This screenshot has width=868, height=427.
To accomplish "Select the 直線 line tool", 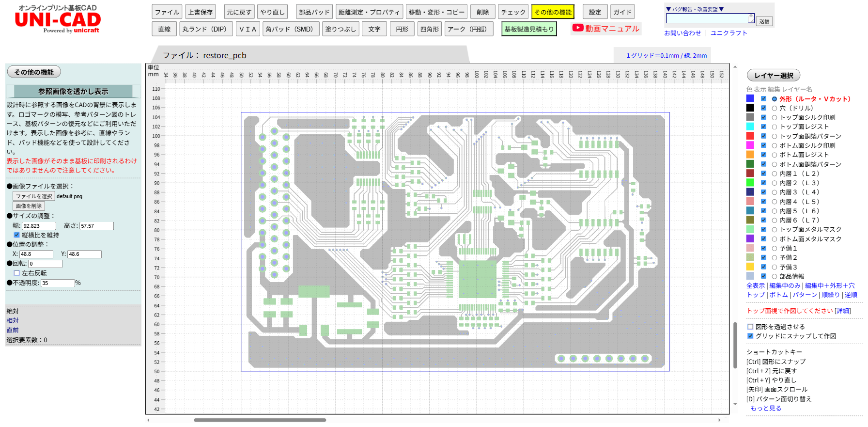I will 164,29.
